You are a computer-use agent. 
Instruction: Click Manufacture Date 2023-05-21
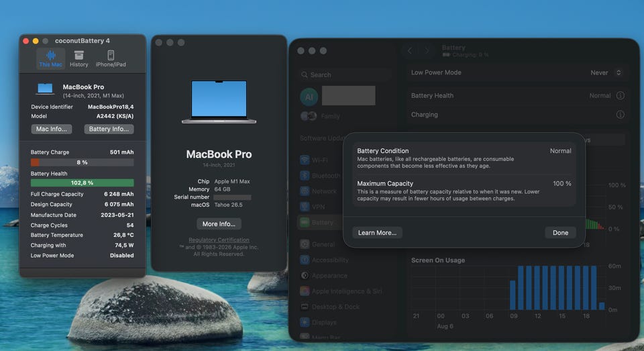(x=117, y=215)
